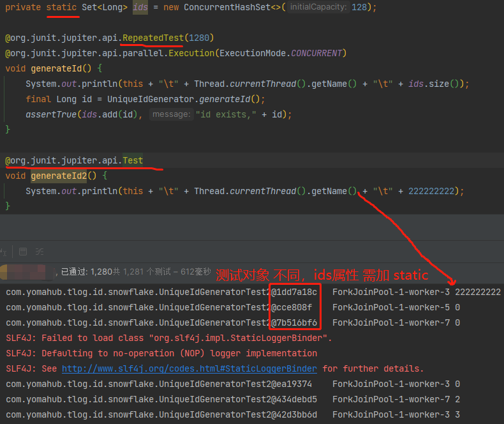Screen dimensions: 504x424
Task: Click console line with @434debd5
Action: click(233, 400)
